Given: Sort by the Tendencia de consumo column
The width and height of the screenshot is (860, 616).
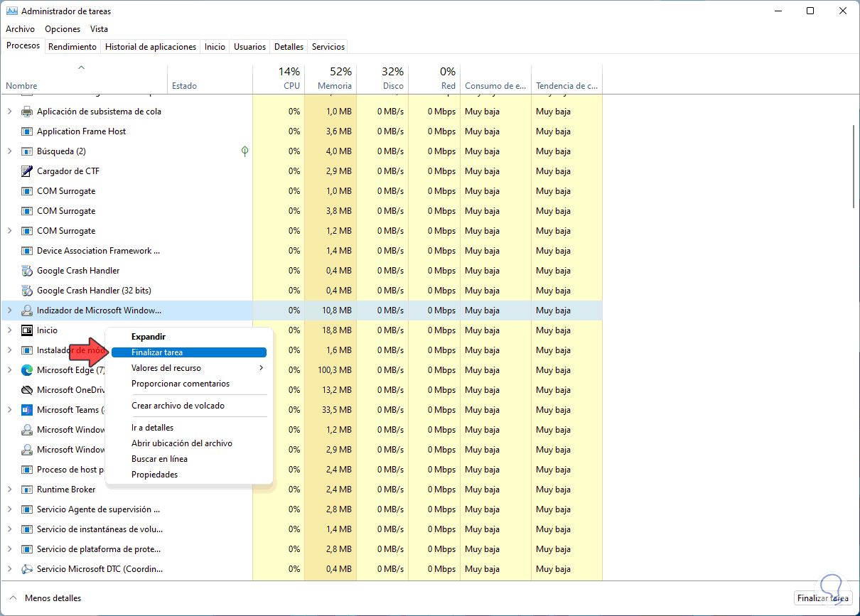Looking at the screenshot, I should coord(566,79).
